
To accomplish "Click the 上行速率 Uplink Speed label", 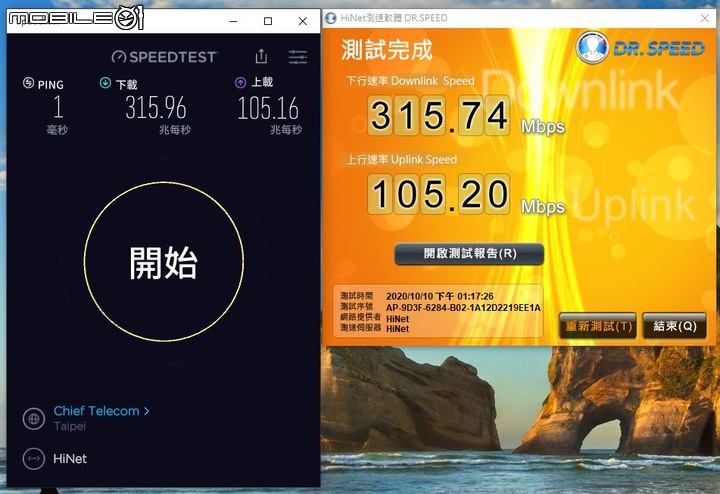I will (401, 159).
